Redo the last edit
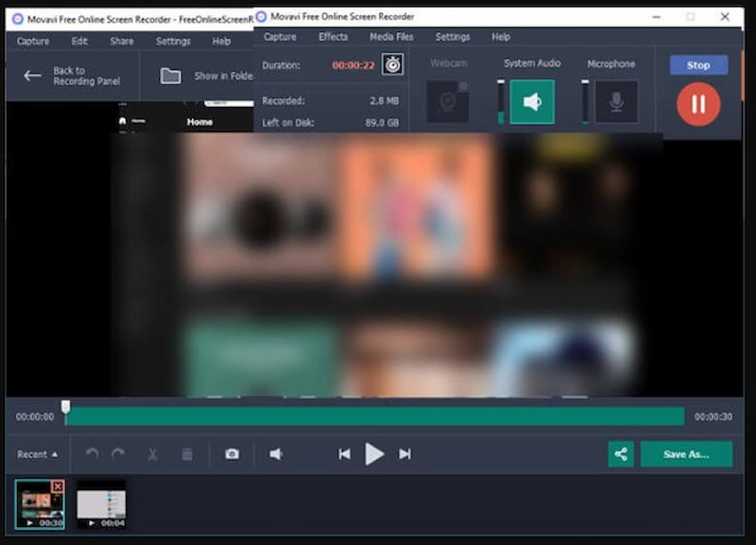Screen dimensions: 756x545 pos(118,454)
